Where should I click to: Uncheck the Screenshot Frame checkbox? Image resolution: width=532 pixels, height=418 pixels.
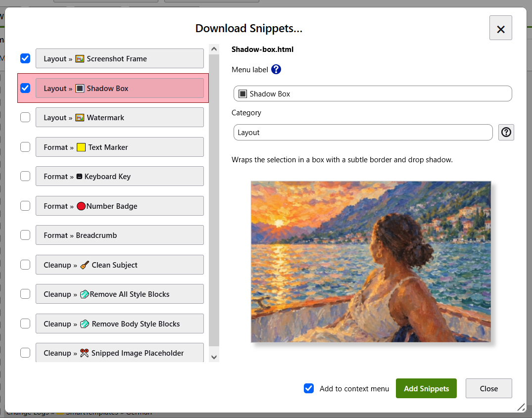(x=25, y=58)
